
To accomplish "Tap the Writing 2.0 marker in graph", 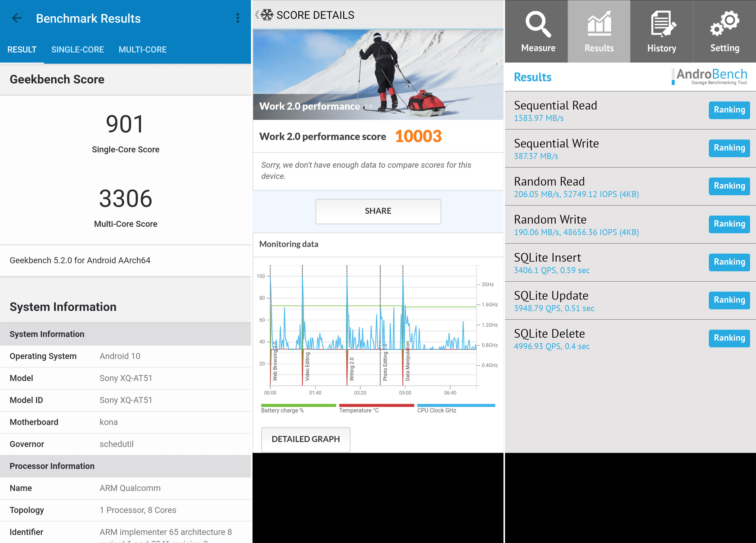I will (x=352, y=369).
